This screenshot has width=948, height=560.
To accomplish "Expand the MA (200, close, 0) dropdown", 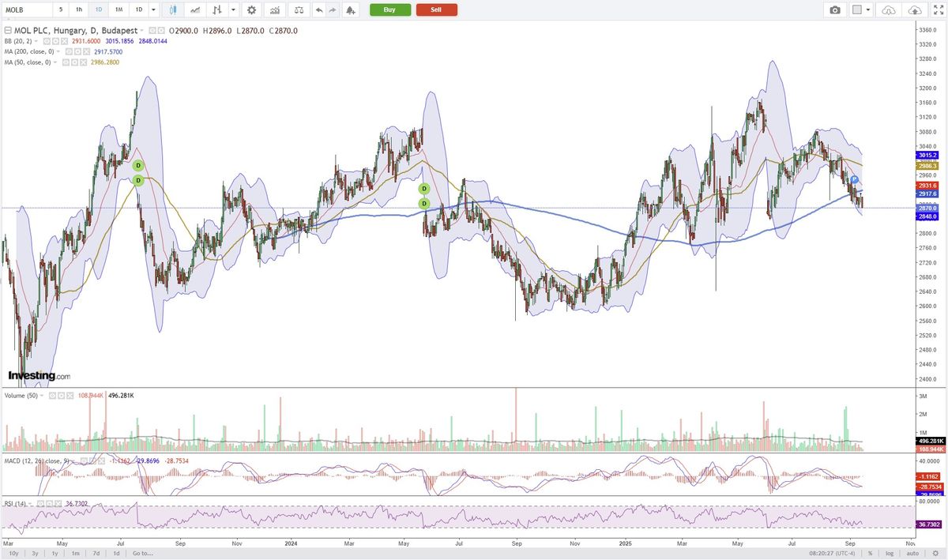I will click(59, 51).
